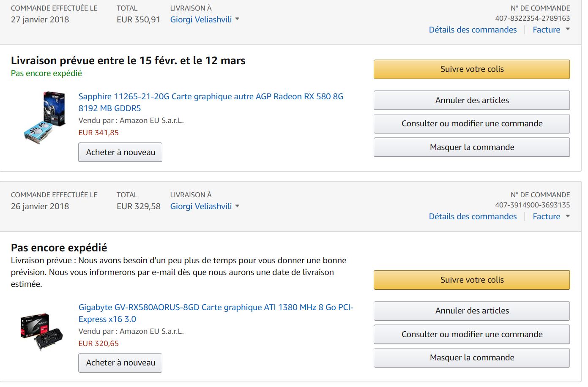Consult or modify the Sapphire order
This screenshot has width=588, height=387.
coord(472,124)
